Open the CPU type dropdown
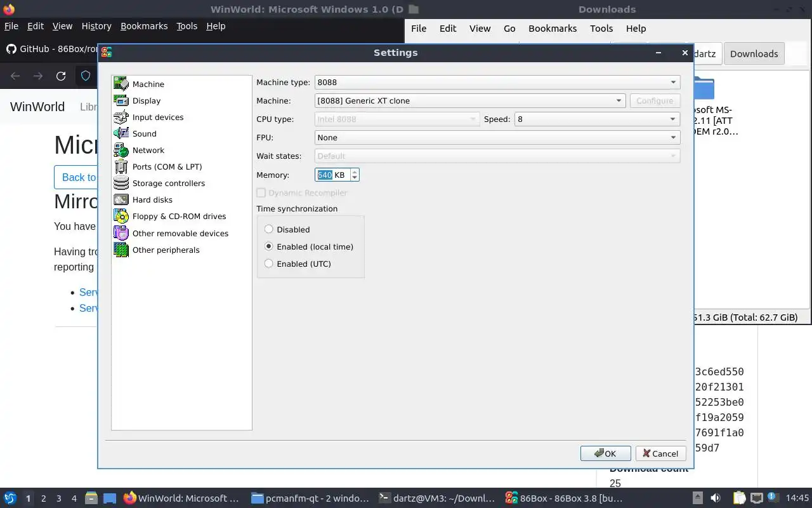The height and width of the screenshot is (508, 812). (x=397, y=119)
